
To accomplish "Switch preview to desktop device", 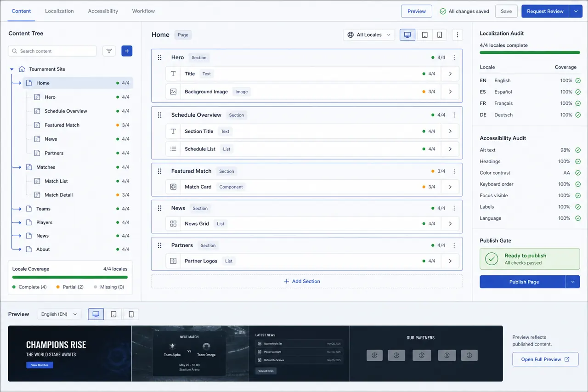I will (x=96, y=314).
